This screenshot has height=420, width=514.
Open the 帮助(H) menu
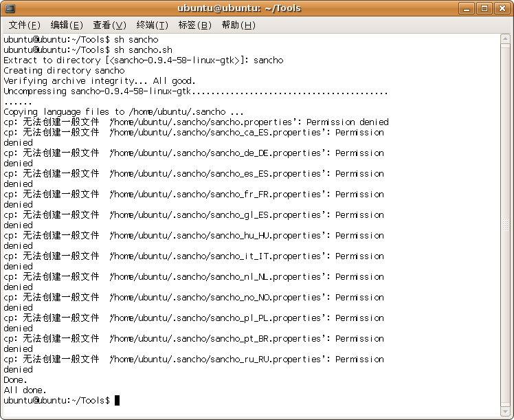pyautogui.click(x=238, y=25)
